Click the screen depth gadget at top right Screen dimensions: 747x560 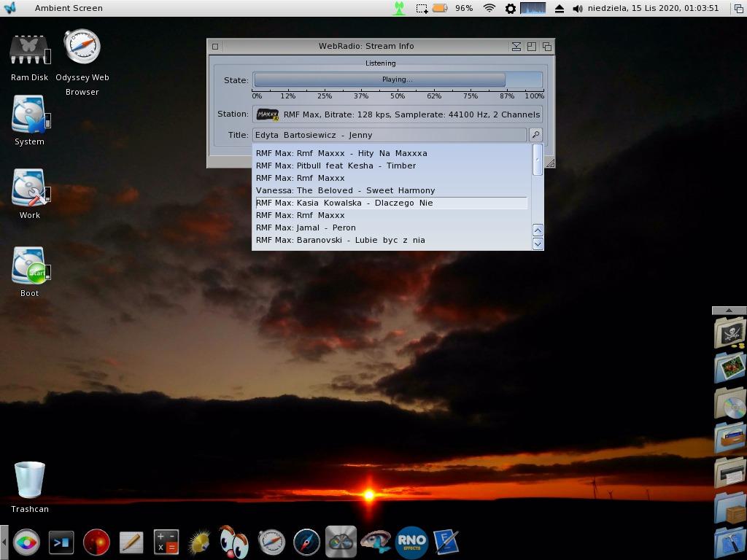click(739, 8)
